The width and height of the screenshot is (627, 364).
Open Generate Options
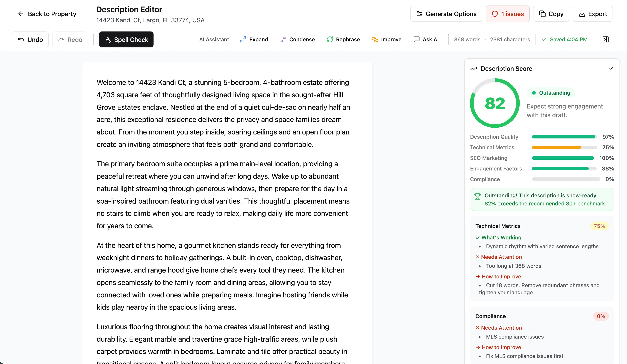coord(446,14)
